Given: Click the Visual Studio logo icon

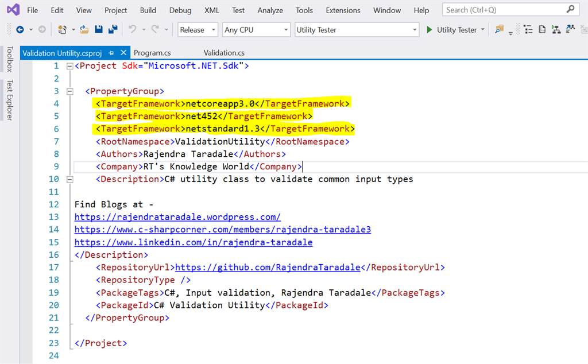Looking at the screenshot, I should tap(13, 10).
